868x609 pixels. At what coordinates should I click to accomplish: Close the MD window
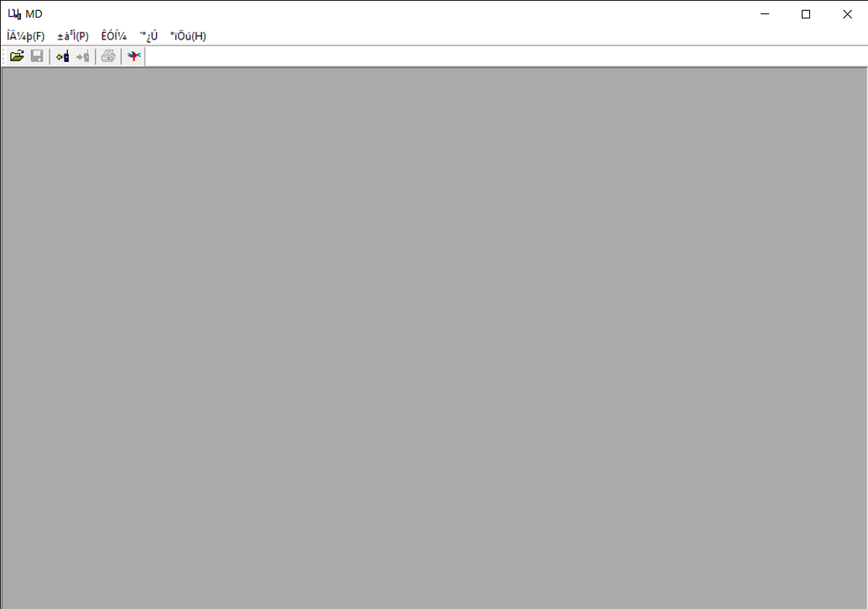[847, 13]
